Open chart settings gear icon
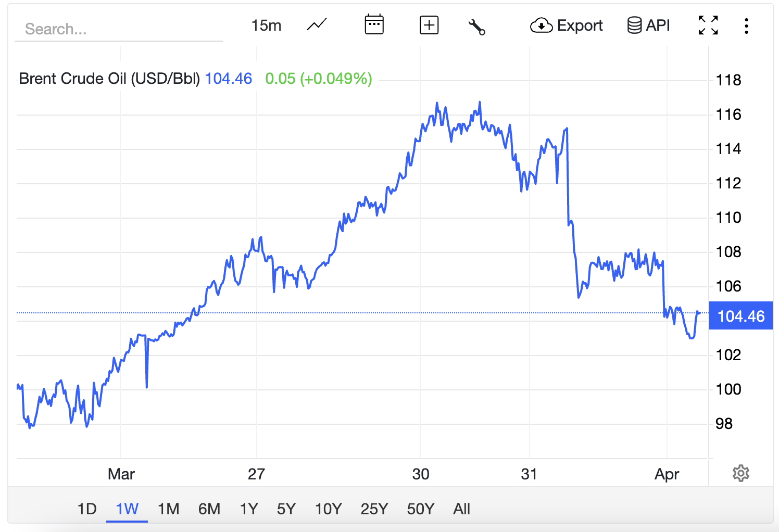This screenshot has height=532, width=779. [740, 473]
